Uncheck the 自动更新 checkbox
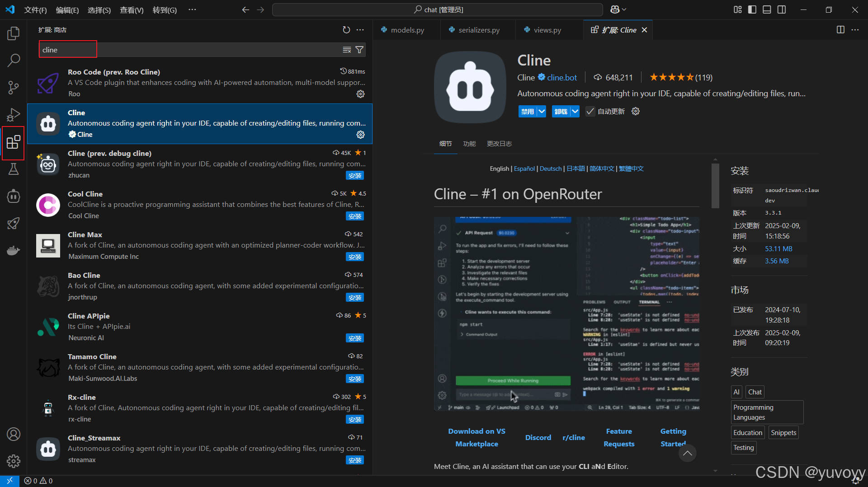868x487 pixels. pyautogui.click(x=590, y=111)
